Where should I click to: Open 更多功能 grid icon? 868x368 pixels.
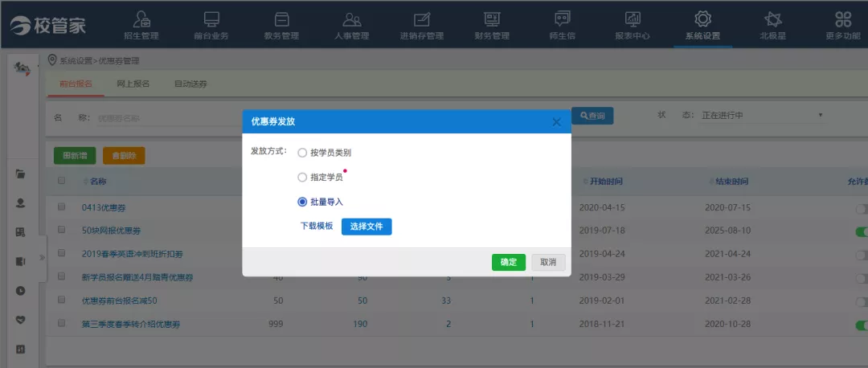click(843, 19)
